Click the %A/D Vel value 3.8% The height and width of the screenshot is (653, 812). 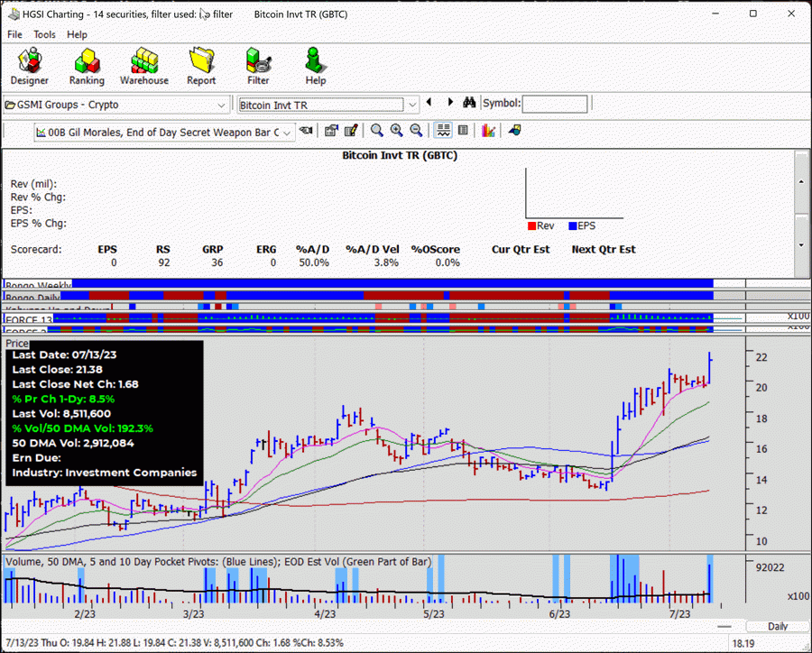(386, 262)
